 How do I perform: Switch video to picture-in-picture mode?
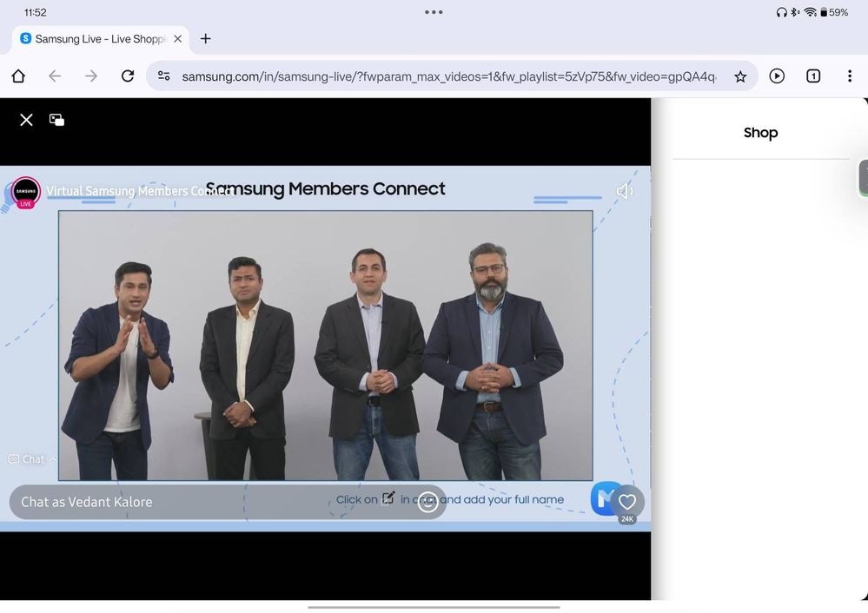tap(56, 120)
